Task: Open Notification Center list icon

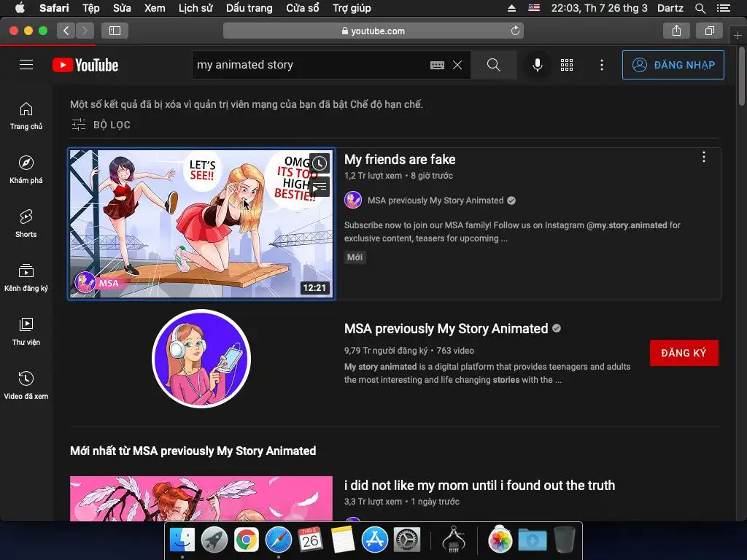Action: pyautogui.click(x=724, y=8)
